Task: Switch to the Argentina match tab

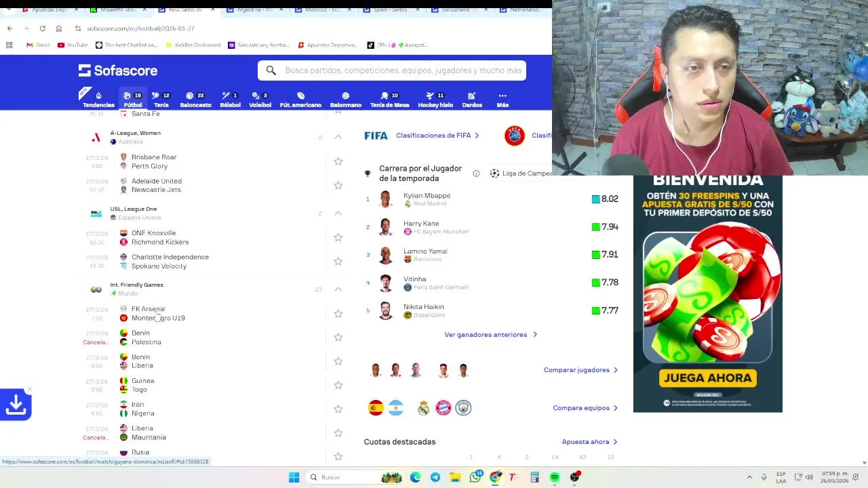Action: pyautogui.click(x=254, y=10)
